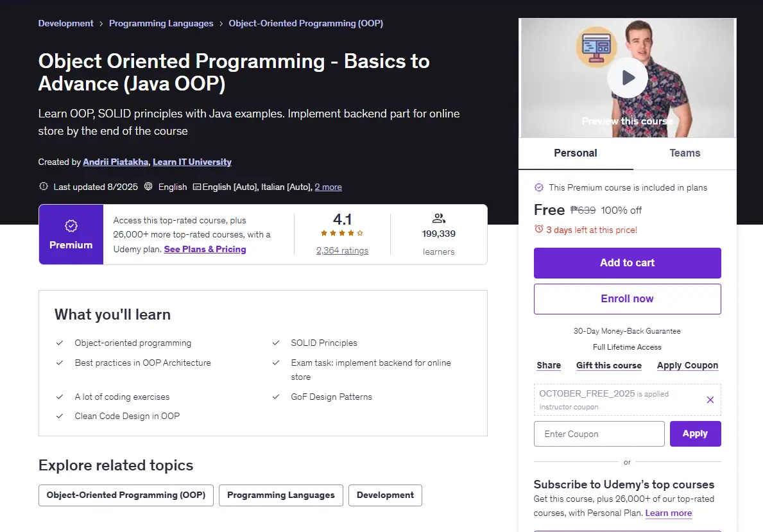Click the Add to cart button
763x532 pixels.
(x=627, y=263)
